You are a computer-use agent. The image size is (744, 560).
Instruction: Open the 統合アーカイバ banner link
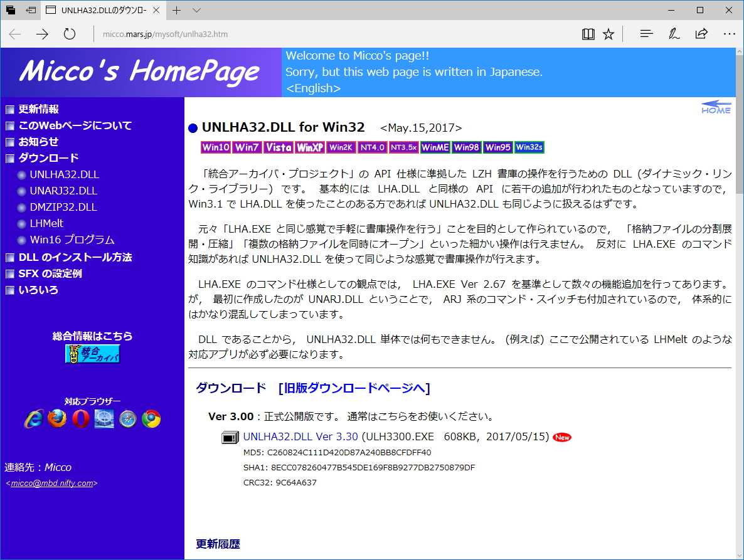point(92,354)
